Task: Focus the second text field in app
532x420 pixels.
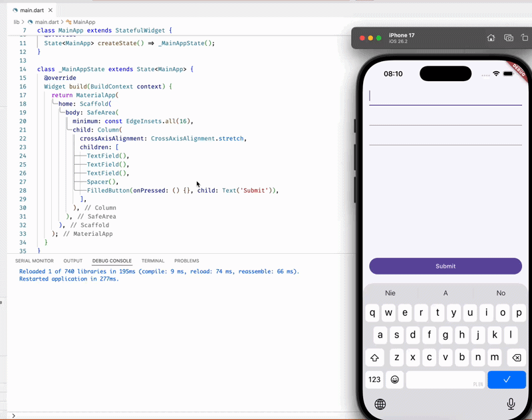Action: [x=445, y=118]
